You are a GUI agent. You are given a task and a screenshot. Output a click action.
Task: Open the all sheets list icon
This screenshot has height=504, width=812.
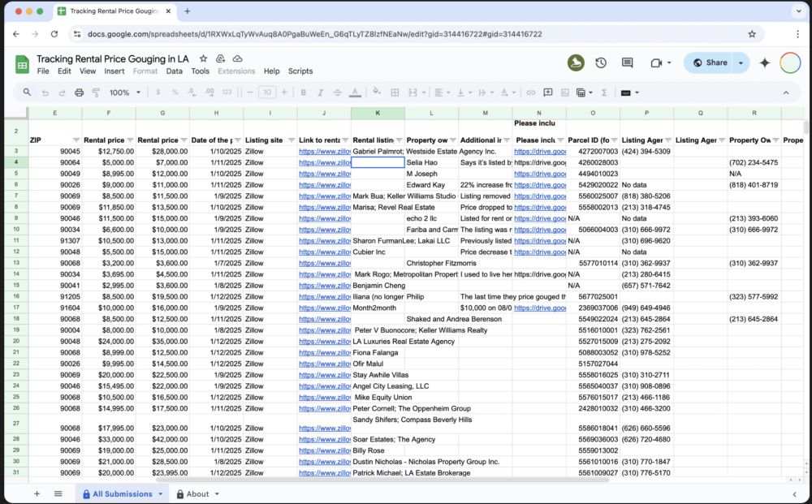tap(58, 493)
